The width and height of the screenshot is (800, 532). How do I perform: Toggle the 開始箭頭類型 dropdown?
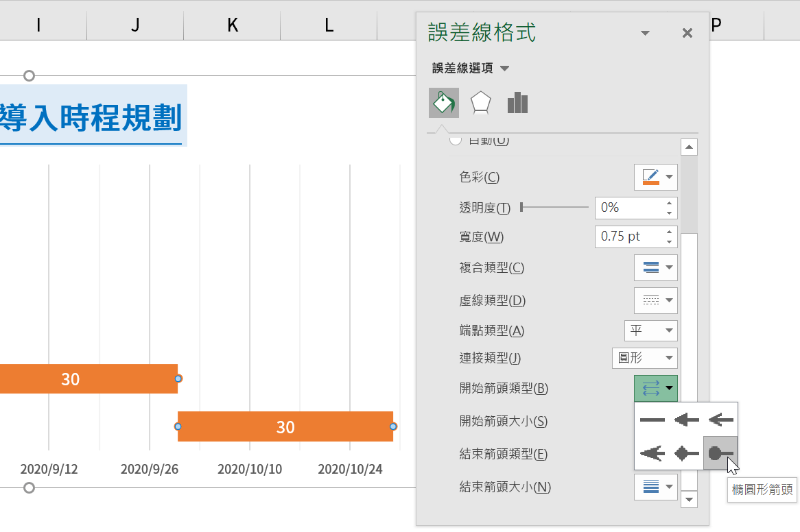[x=656, y=388]
